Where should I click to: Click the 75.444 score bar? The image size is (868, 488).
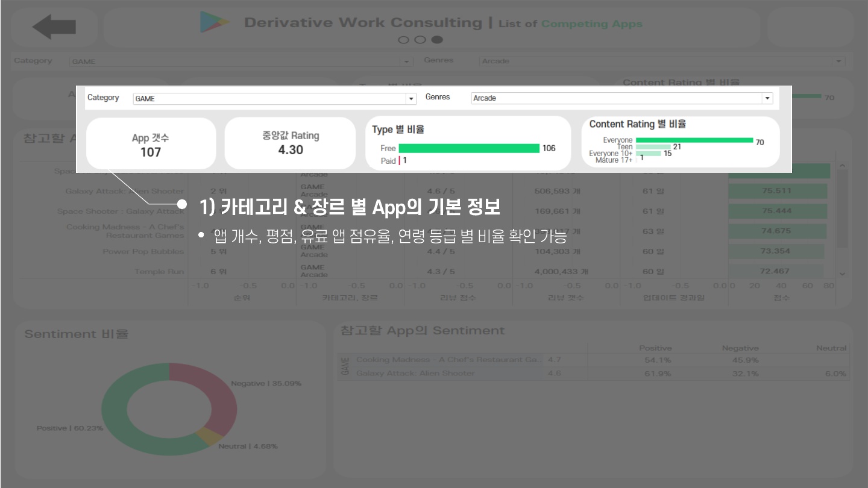click(x=778, y=211)
